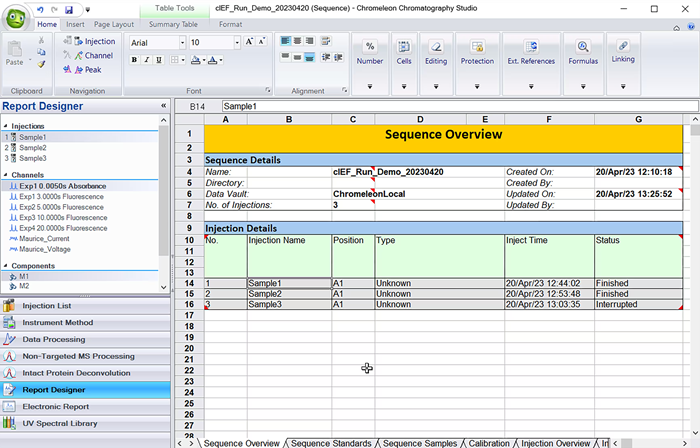Open the Sequence Samples sheet tab
Viewport: 700px width, 448px height.
(420, 442)
